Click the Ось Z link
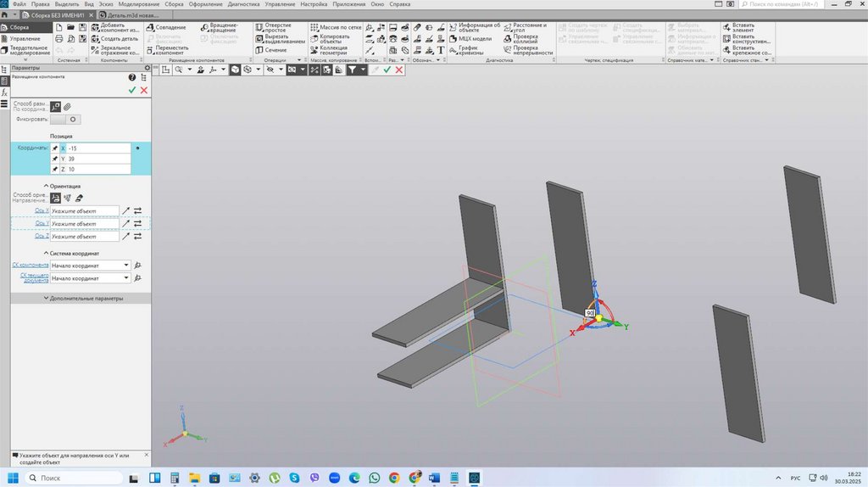 (x=42, y=236)
